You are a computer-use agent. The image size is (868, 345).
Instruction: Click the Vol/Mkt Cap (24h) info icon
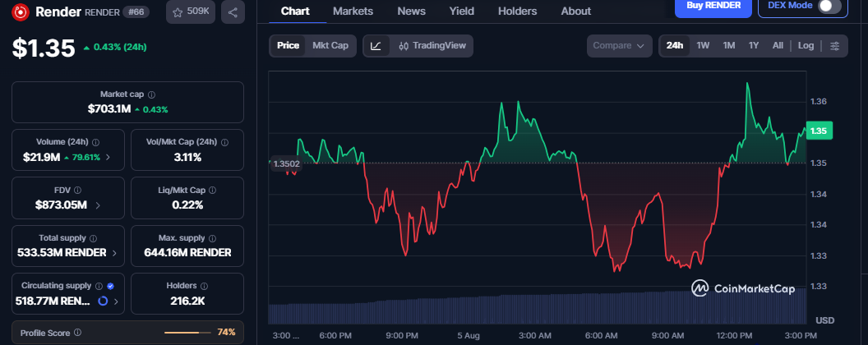pyautogui.click(x=224, y=142)
